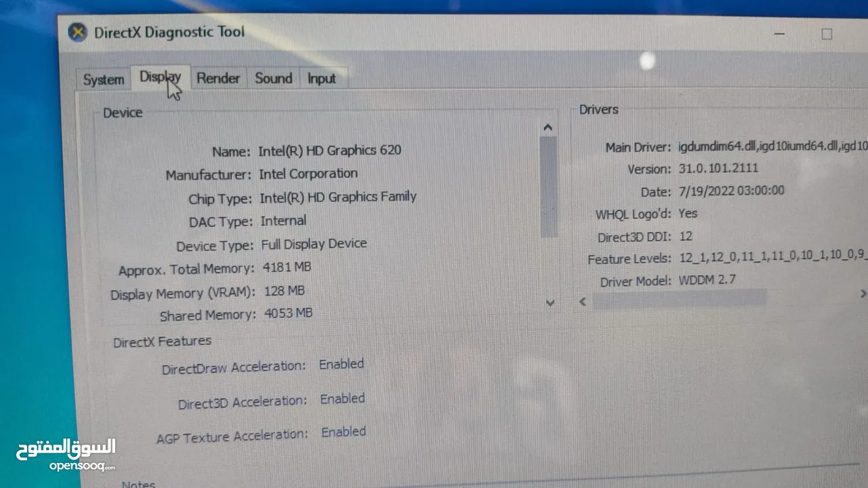The height and width of the screenshot is (488, 868).
Task: Click the Full Display Device value
Action: 314,243
